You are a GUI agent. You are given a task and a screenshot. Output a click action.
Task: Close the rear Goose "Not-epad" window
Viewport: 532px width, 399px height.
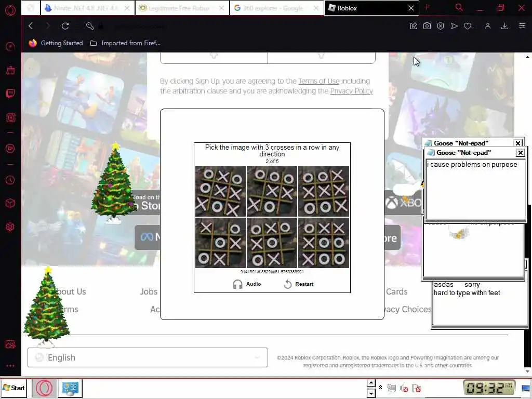(518, 143)
